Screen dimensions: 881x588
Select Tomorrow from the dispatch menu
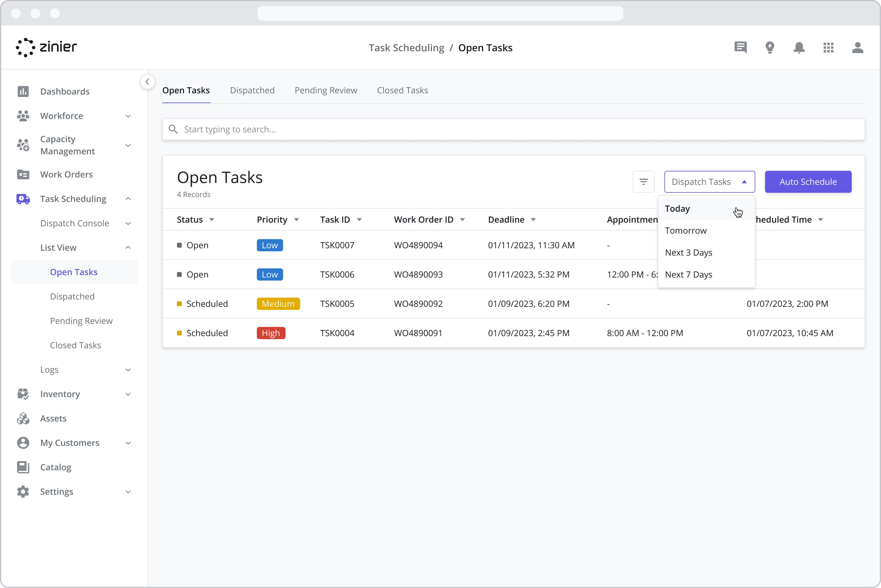[706, 231]
